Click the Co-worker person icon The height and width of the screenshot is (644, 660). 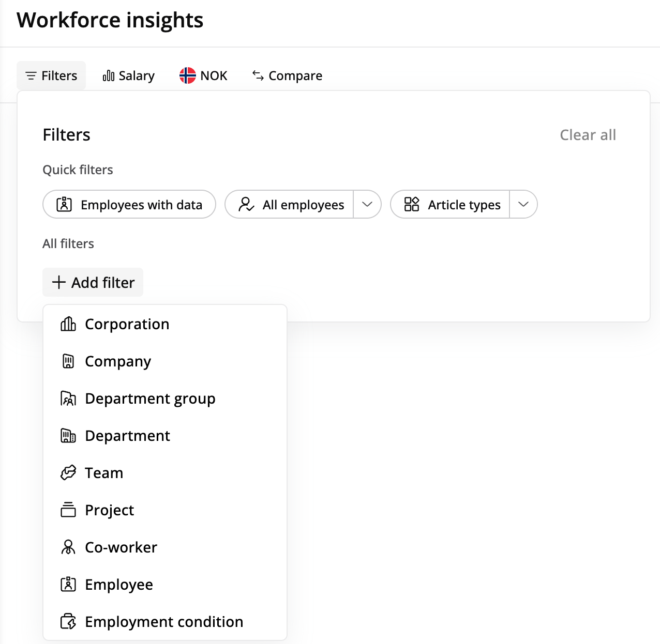coord(68,547)
